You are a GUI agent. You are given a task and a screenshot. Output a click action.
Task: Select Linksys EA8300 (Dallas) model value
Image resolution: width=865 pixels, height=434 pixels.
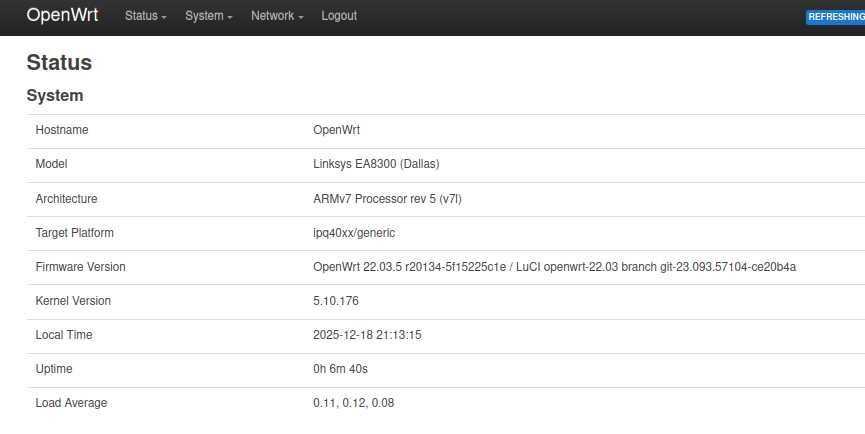tap(376, 164)
